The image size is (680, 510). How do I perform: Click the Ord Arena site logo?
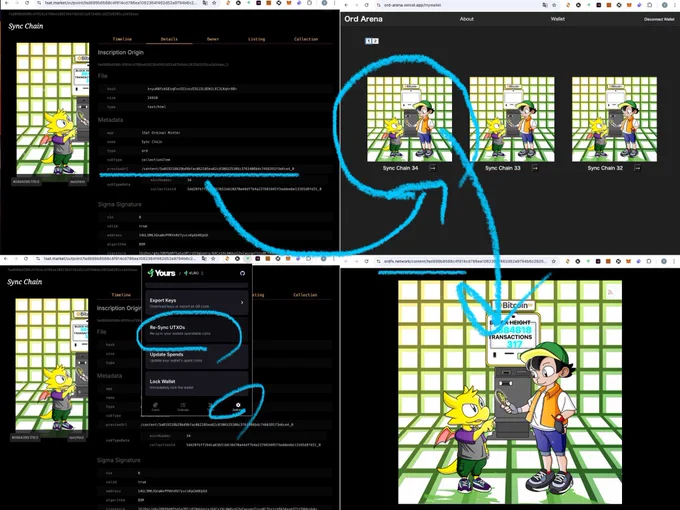coord(363,19)
